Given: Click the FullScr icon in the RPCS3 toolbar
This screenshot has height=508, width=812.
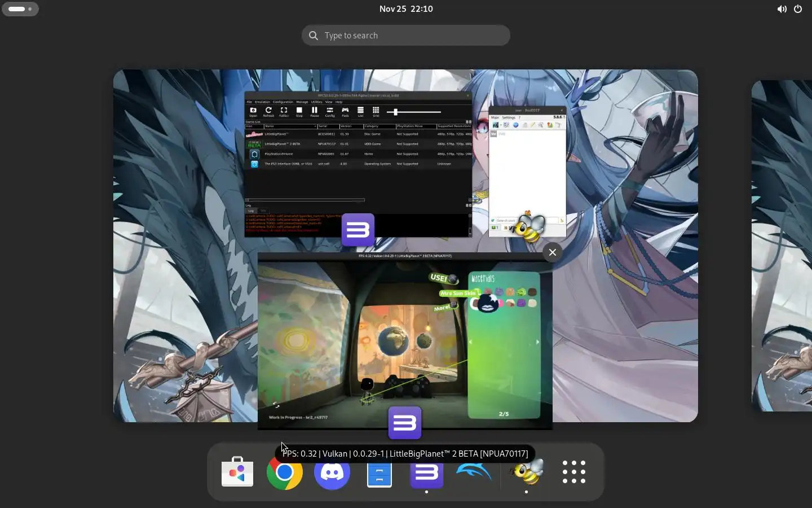Looking at the screenshot, I should pos(284,112).
